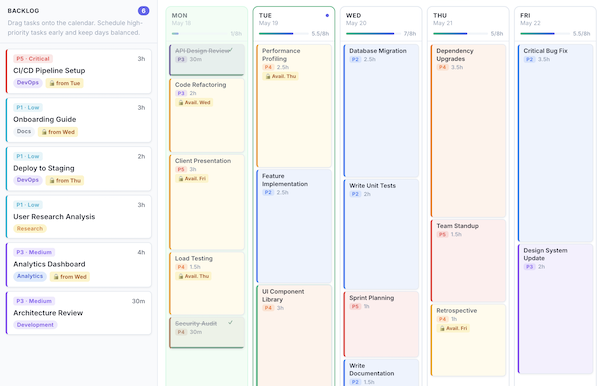Click the 'from Thu' lock badge on Deploy to Staging
Viewport: 600px width, 386px height.
[65, 181]
